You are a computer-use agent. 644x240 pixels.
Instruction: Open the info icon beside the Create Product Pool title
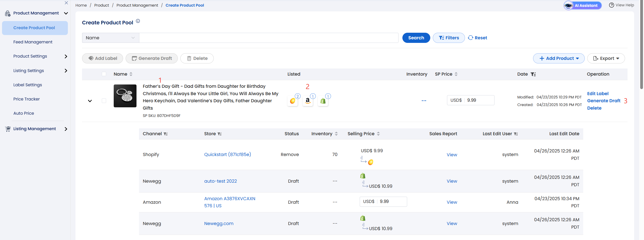point(138,21)
